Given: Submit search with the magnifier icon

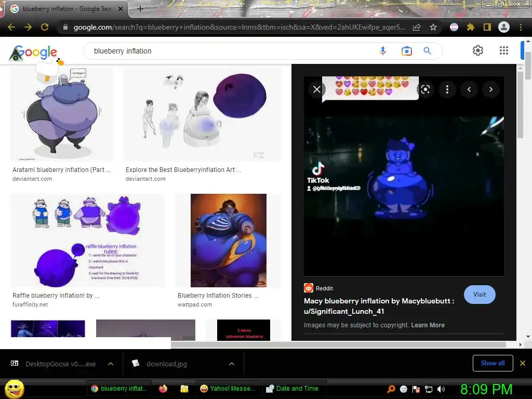Looking at the screenshot, I should [428, 51].
